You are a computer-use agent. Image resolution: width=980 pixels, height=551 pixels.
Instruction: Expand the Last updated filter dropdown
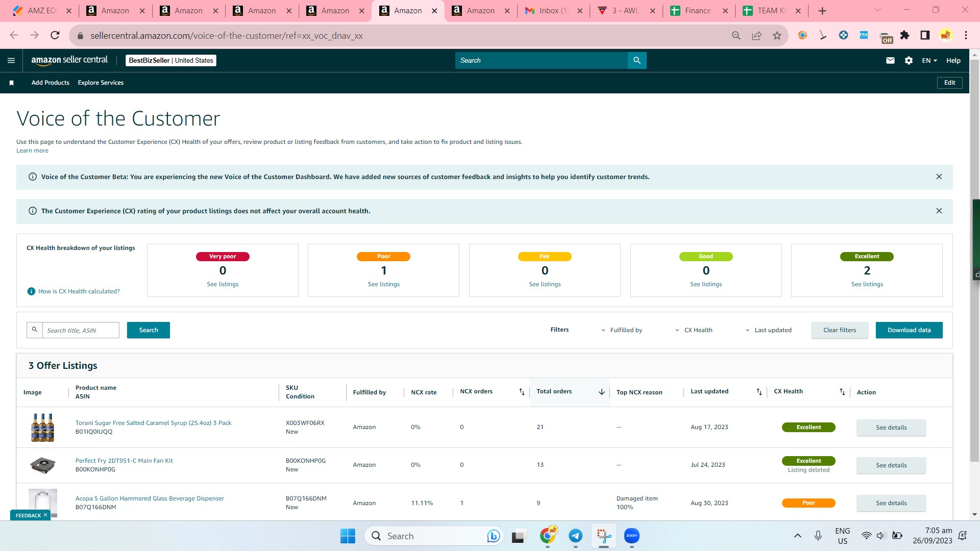click(768, 330)
